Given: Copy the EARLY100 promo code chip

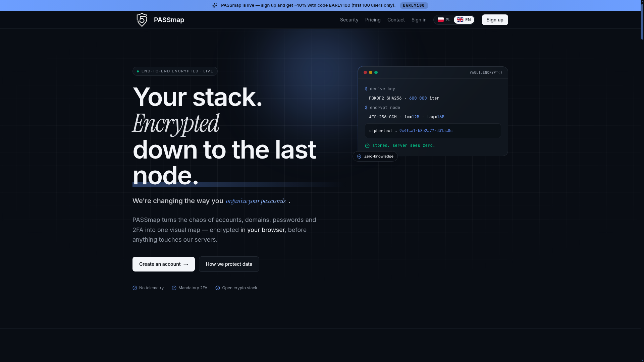Looking at the screenshot, I should point(414,5).
